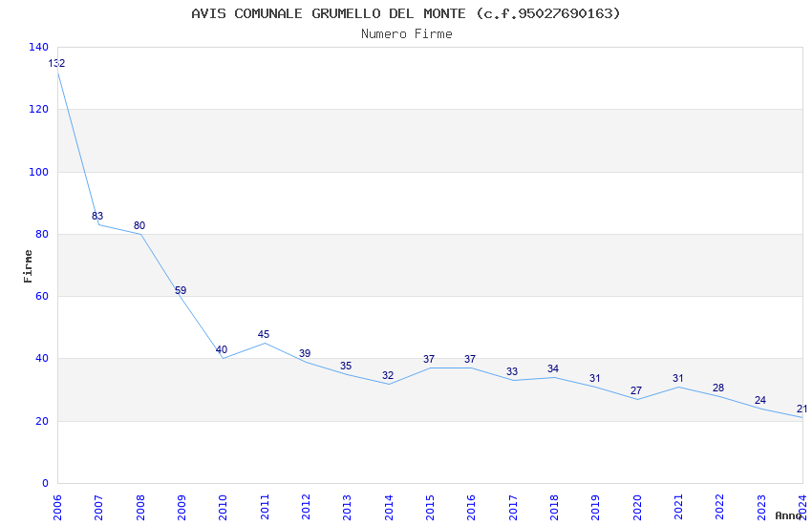This screenshot has height=525, width=812.
Task: Click y-axis tick value 0
Action: pyautogui.click(x=46, y=483)
